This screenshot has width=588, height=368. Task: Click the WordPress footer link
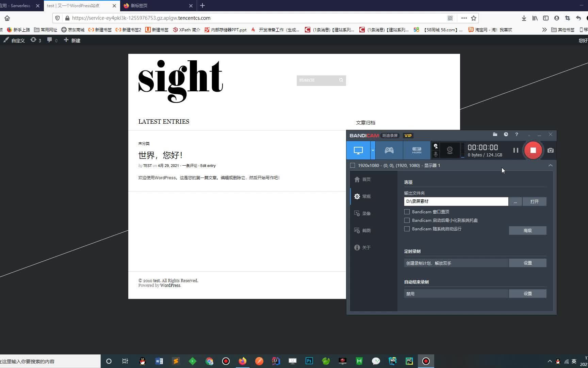tap(170, 286)
